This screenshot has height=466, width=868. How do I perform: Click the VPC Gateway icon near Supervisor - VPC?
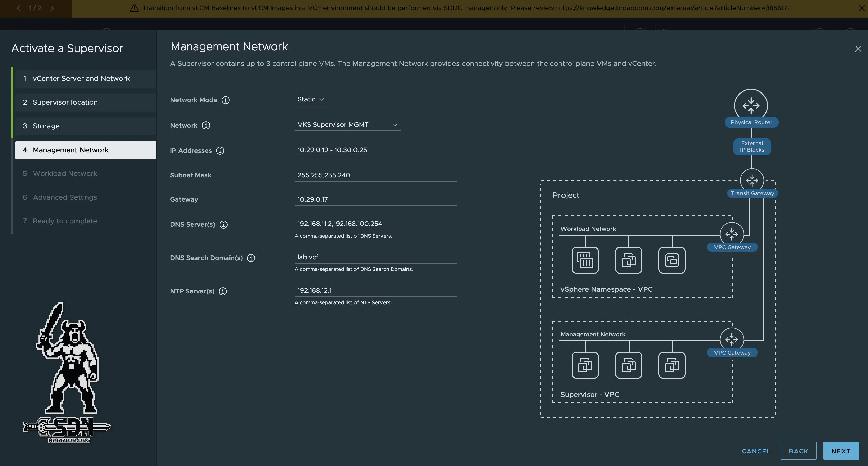(731, 340)
